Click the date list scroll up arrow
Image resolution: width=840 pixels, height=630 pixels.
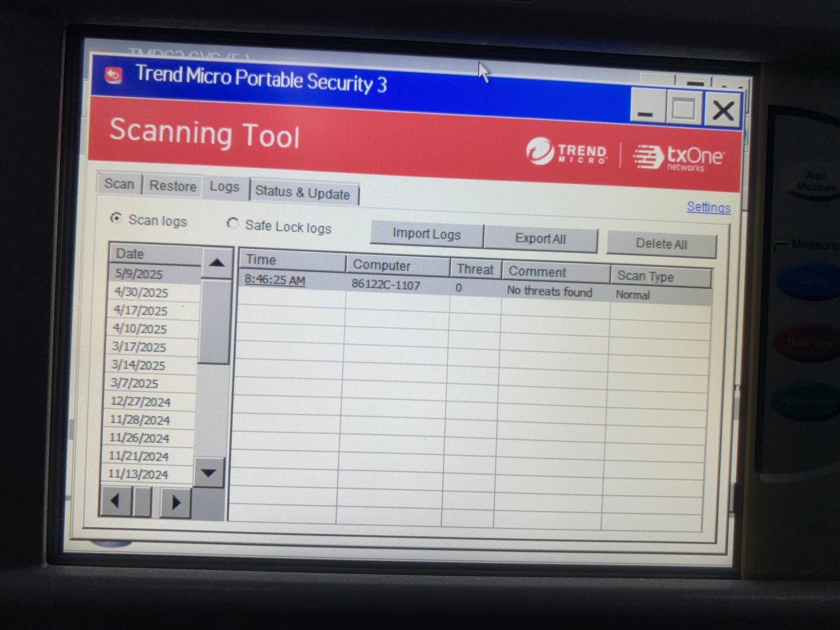point(217,263)
